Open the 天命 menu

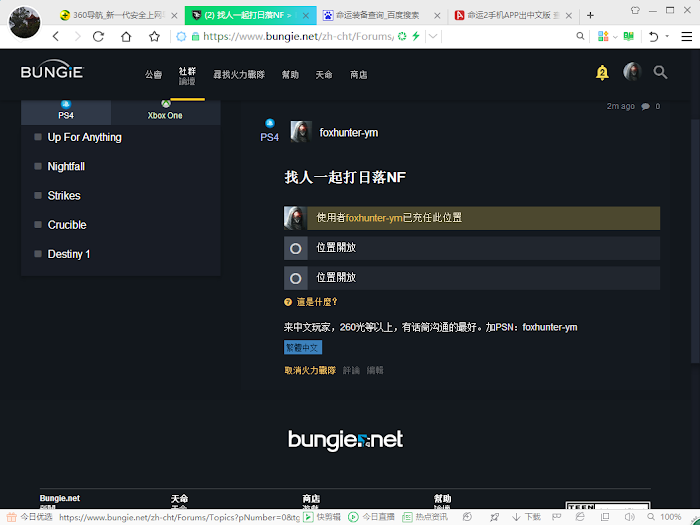(324, 75)
